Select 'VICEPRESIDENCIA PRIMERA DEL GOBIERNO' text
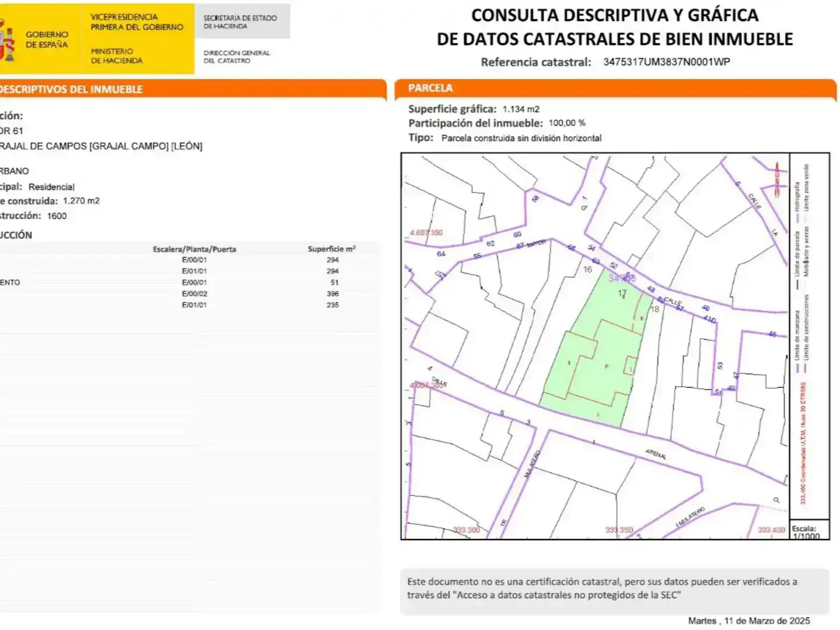 pos(137,22)
